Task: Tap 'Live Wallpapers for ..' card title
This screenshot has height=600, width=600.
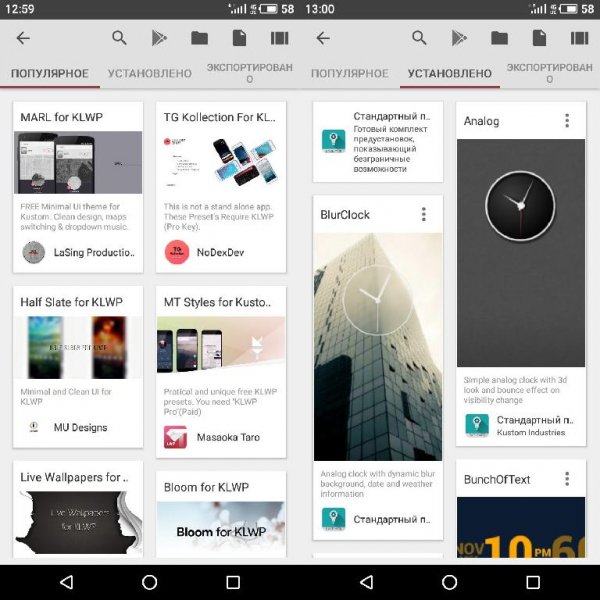Action: point(74,477)
